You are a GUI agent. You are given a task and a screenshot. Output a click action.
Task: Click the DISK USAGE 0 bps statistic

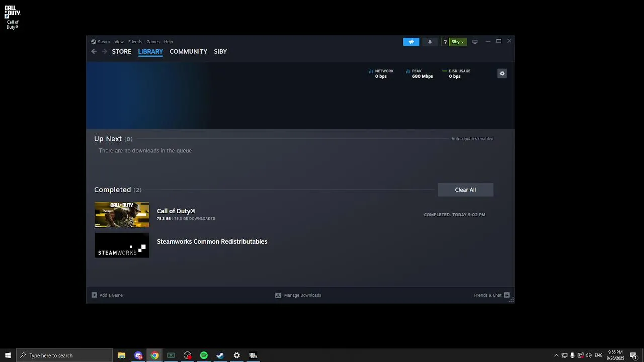click(456, 73)
